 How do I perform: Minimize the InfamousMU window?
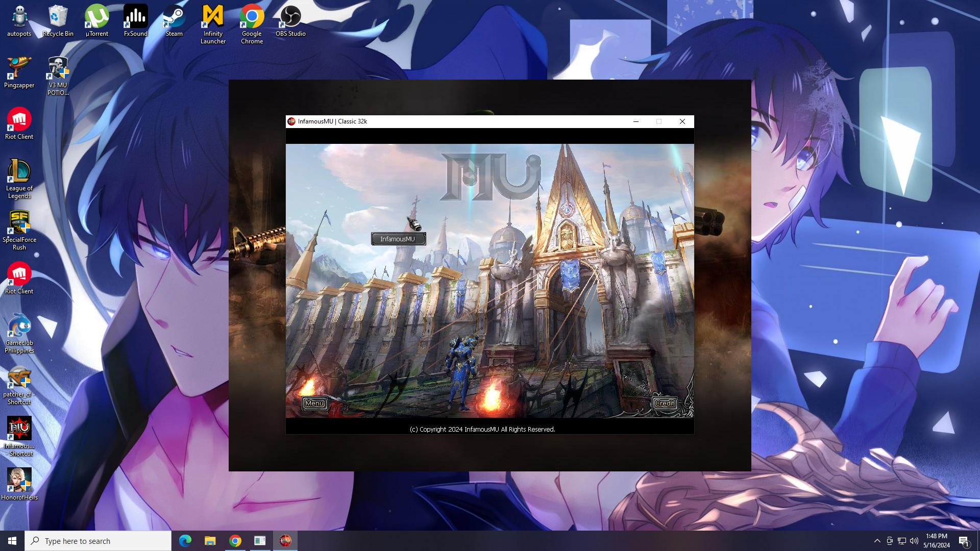tap(636, 121)
